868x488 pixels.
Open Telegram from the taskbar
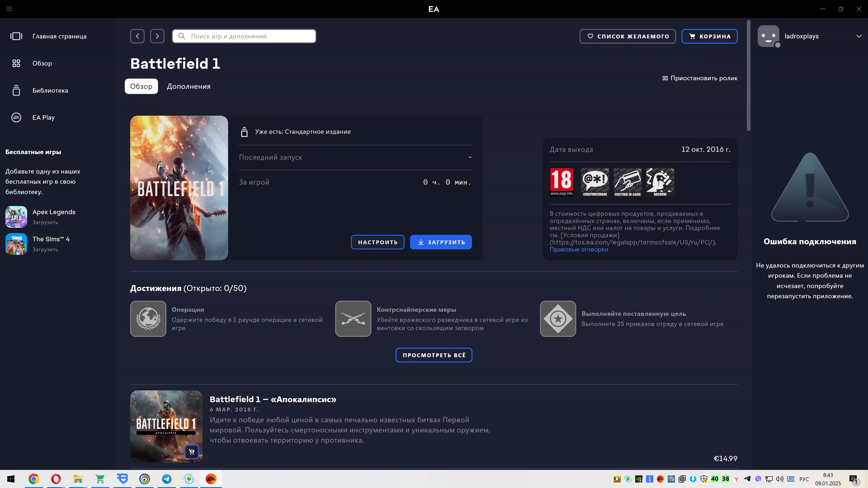(x=167, y=479)
